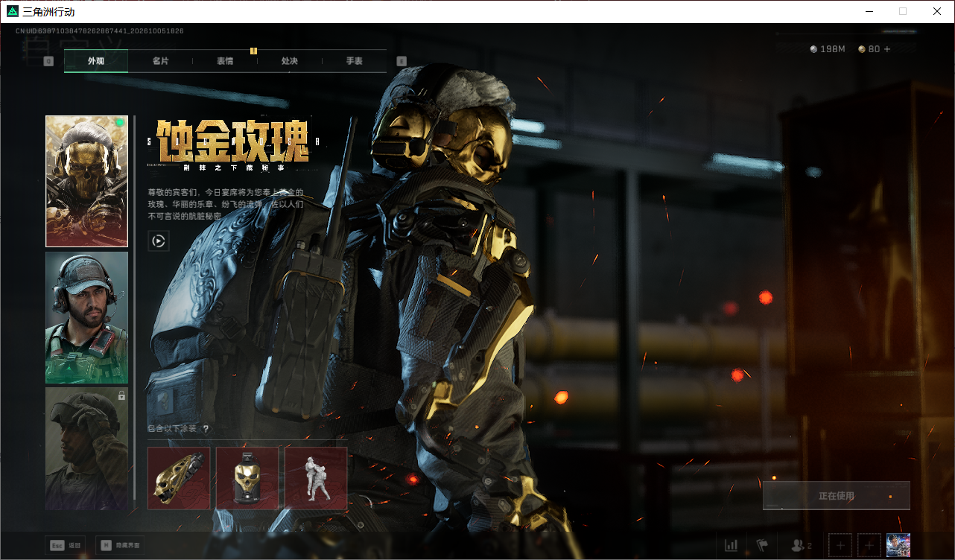Select the bearded operator with cap skin thumbnail

tap(87, 318)
